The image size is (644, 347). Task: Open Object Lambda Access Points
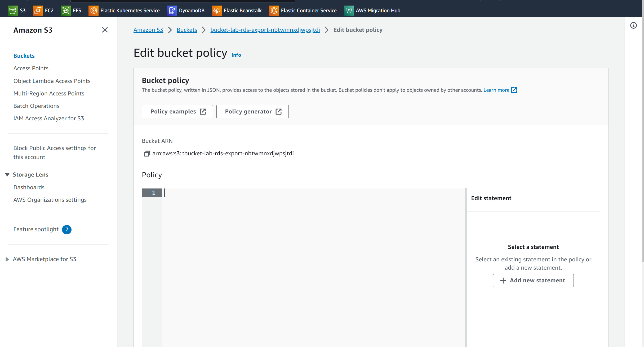tap(52, 81)
